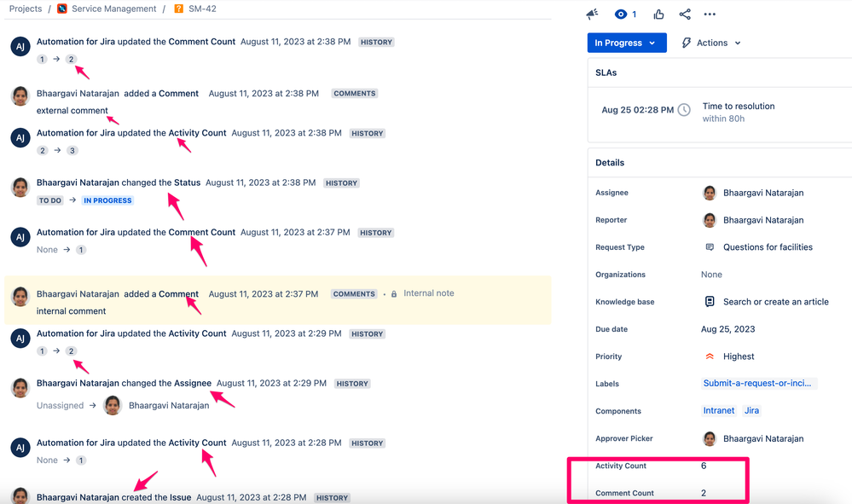This screenshot has width=852, height=504.
Task: Expand the Actions dropdown
Action: click(711, 43)
